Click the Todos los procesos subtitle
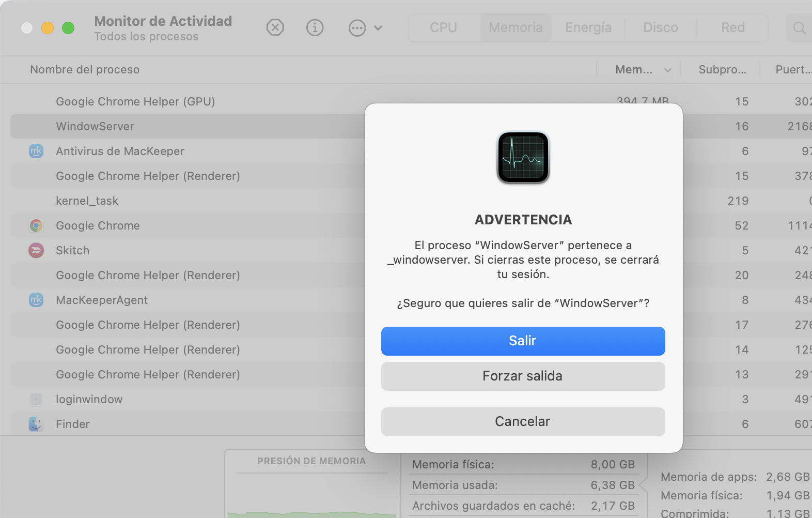This screenshot has height=518, width=812. tap(146, 37)
